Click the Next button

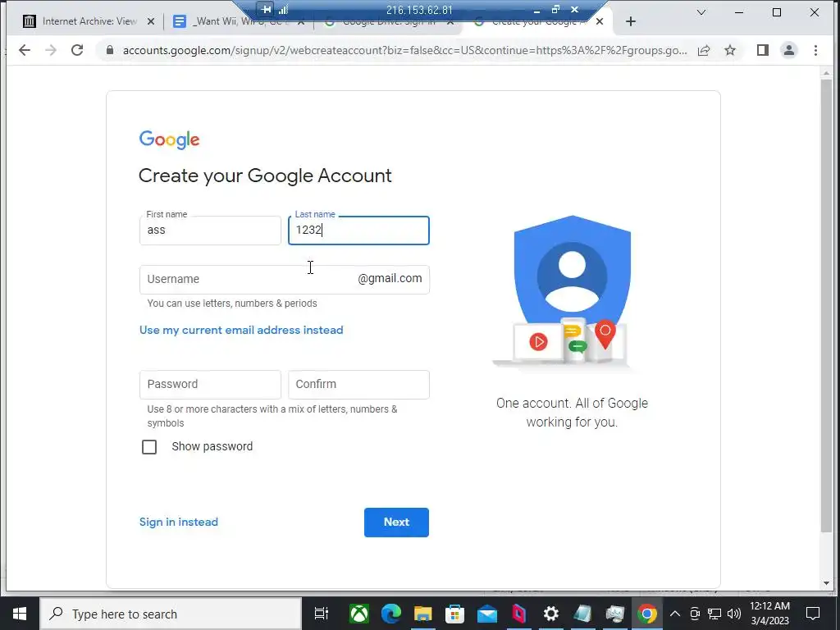coord(396,523)
